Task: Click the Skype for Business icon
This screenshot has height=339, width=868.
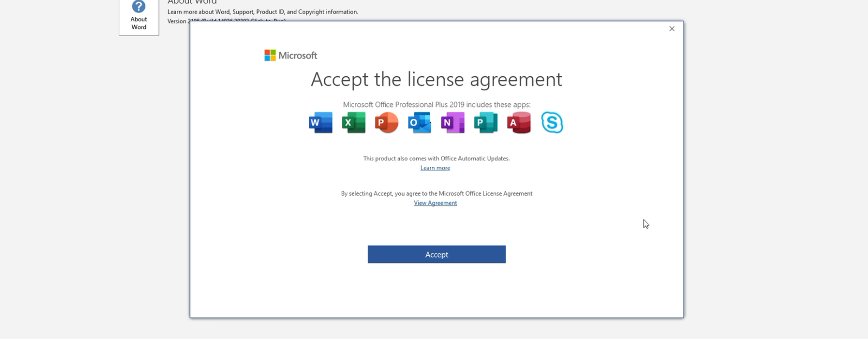Action: 552,123
